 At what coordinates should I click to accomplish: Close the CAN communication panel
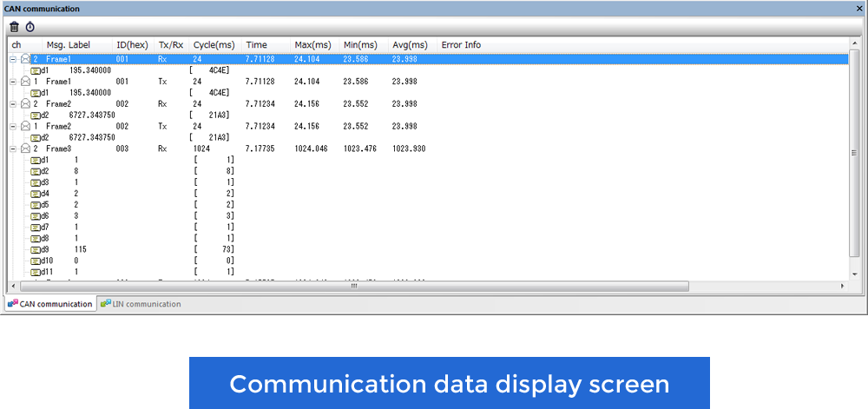point(859,8)
